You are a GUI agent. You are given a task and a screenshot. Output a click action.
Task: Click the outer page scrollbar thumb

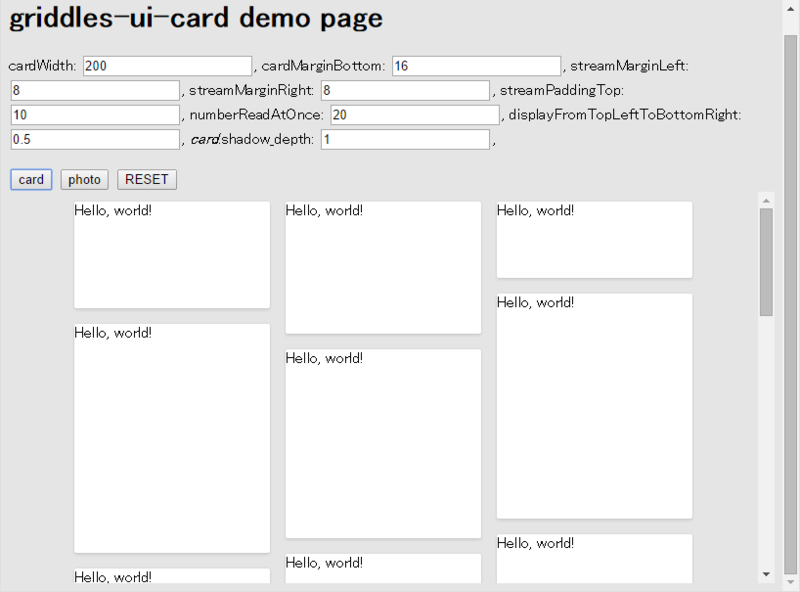point(791,305)
